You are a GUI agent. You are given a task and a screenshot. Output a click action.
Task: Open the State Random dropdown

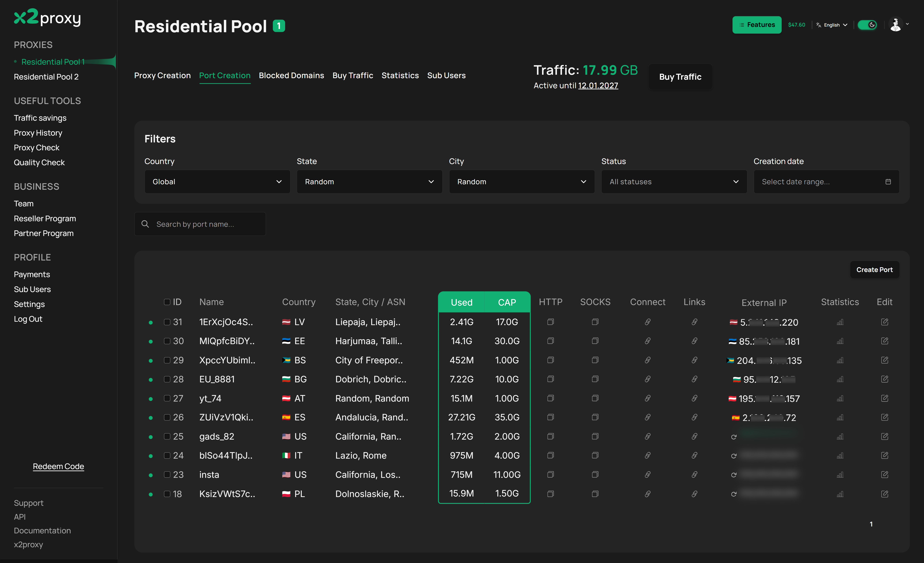tap(370, 181)
